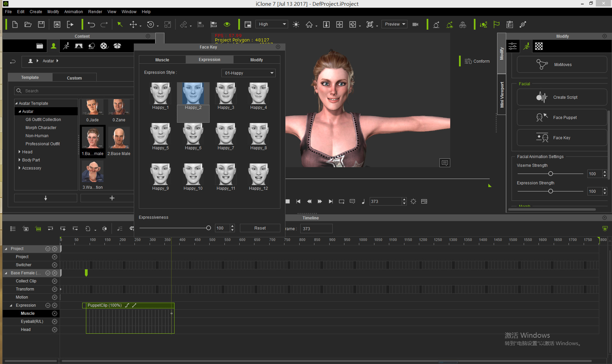Viewport: 612px width, 364px height.
Task: Jump to previous frame control
Action: (309, 201)
